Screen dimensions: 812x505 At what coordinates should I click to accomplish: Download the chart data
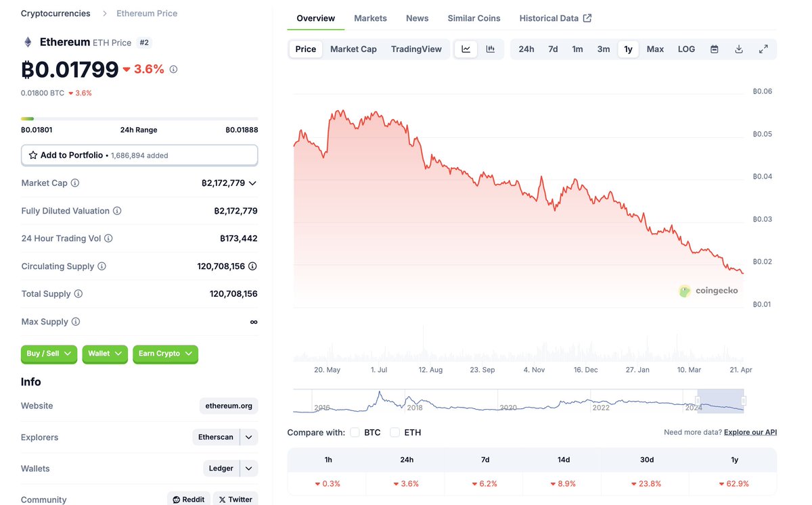pyautogui.click(x=739, y=49)
